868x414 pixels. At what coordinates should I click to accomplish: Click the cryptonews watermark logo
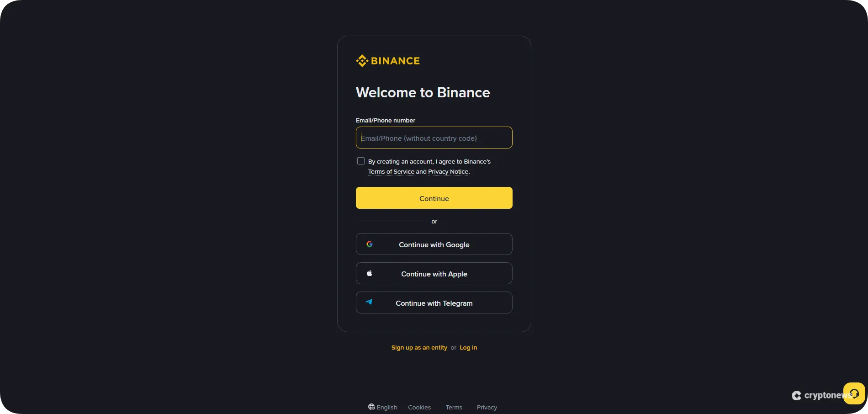tap(797, 396)
